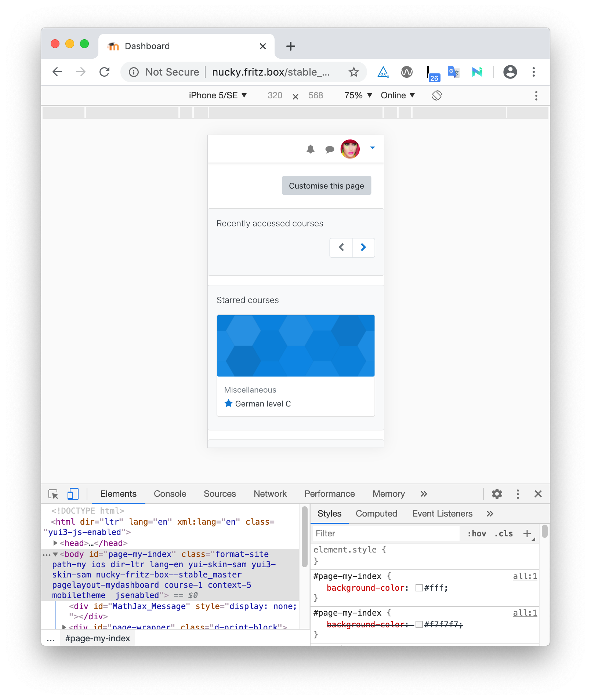The image size is (591, 700).
Task: Change the 75% zoom dropdown
Action: pyautogui.click(x=358, y=95)
